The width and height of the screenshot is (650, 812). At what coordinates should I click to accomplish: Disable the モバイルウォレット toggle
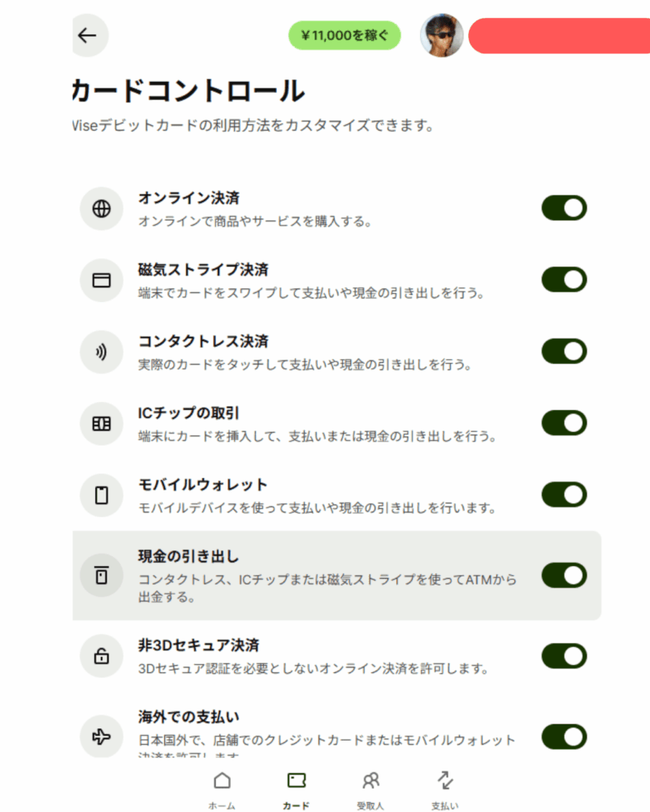pos(564,494)
